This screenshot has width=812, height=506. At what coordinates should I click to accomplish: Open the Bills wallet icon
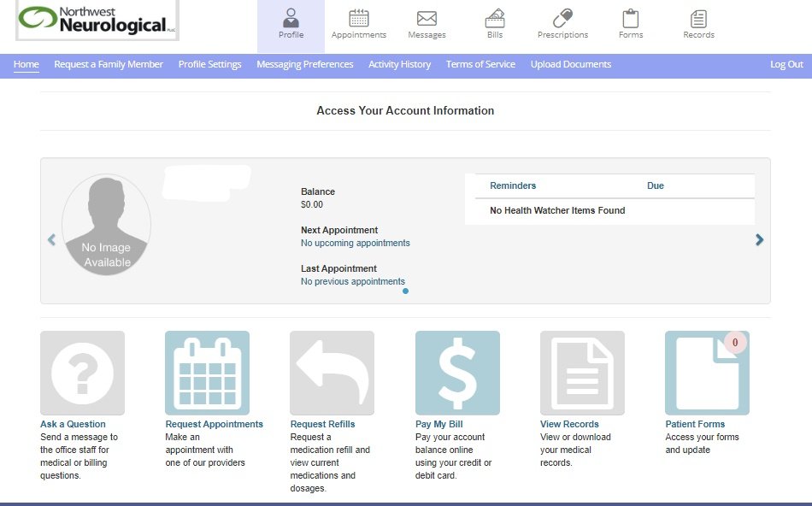[x=495, y=19]
